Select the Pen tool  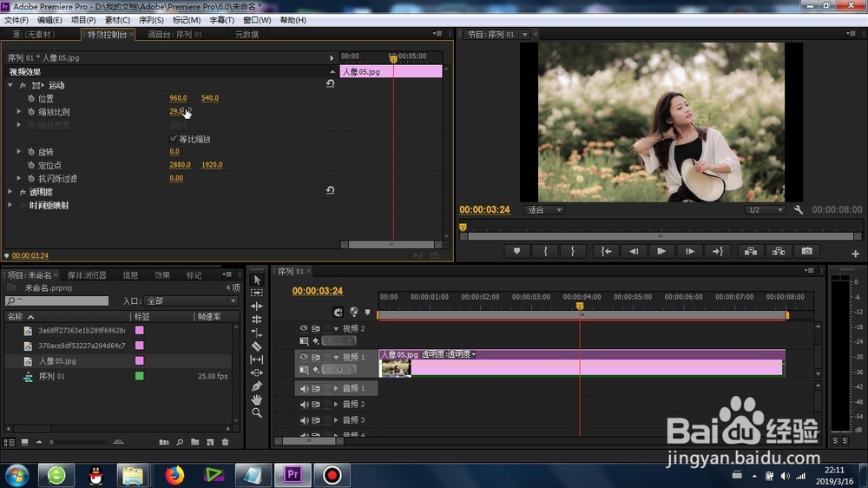pos(257,386)
